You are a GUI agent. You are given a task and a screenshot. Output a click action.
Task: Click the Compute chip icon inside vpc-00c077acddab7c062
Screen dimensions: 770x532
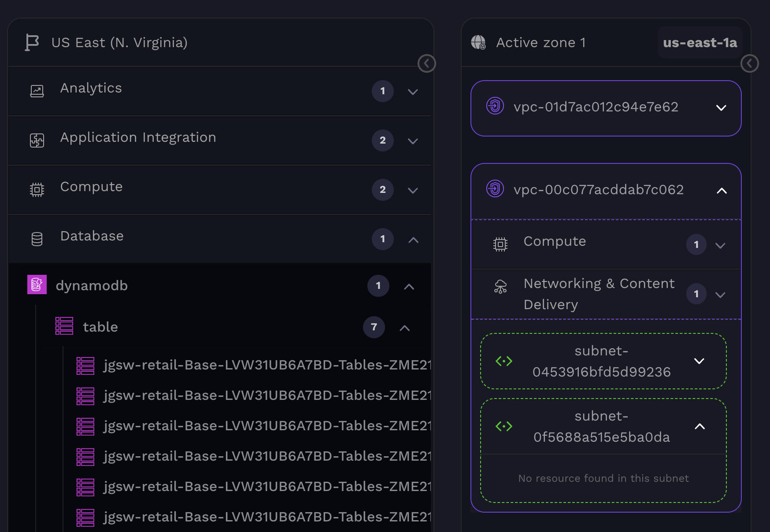pos(500,244)
